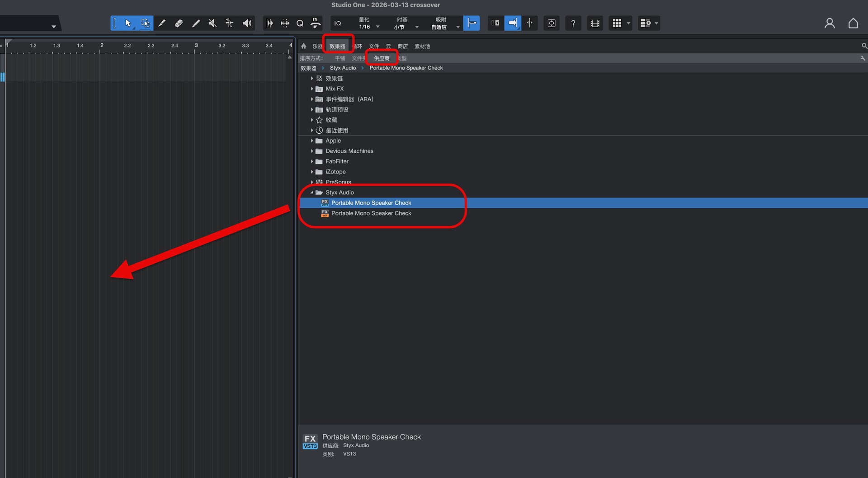
Task: Collapse the Styx Audio folder
Action: pos(312,192)
